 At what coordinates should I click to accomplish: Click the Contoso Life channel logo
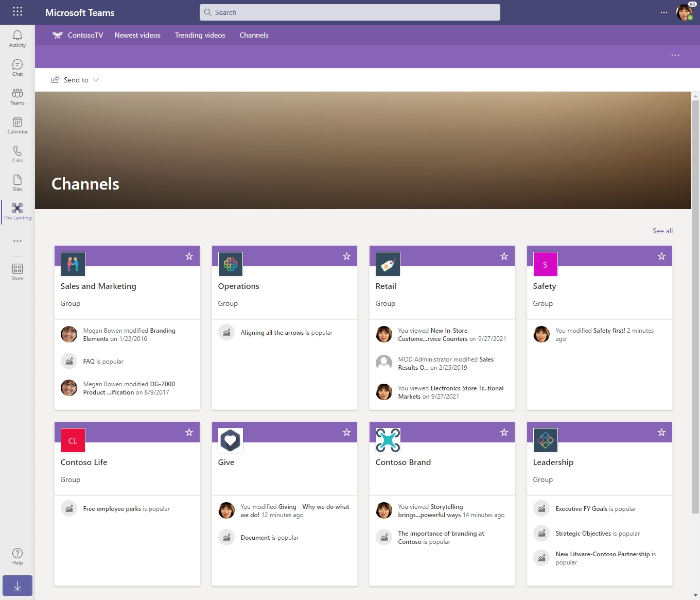pyautogui.click(x=73, y=441)
